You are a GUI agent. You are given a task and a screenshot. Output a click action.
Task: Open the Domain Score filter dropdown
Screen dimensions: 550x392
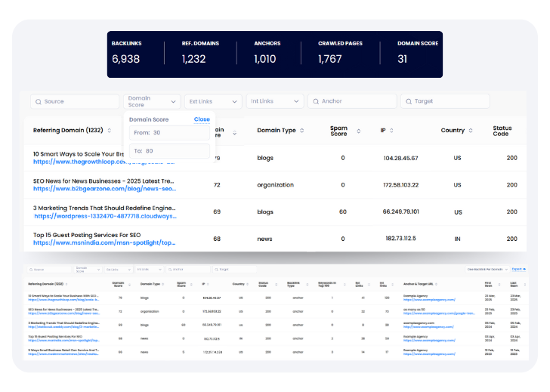click(x=152, y=101)
